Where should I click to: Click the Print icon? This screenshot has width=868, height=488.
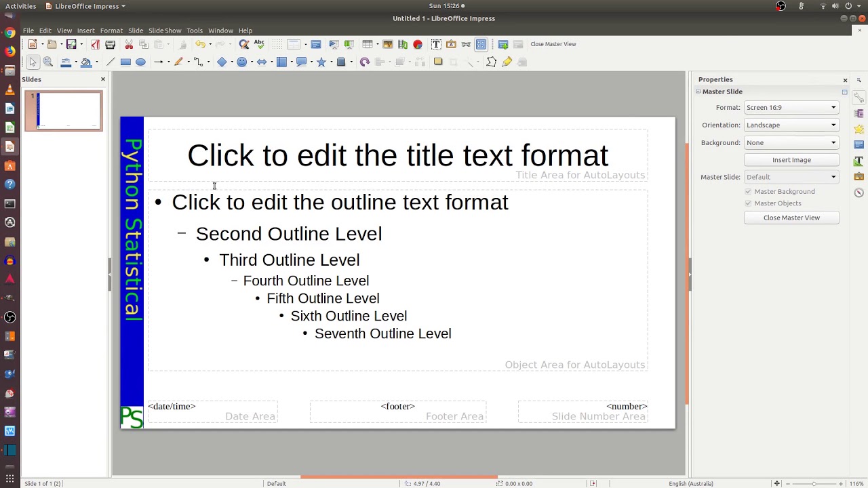[x=110, y=44]
